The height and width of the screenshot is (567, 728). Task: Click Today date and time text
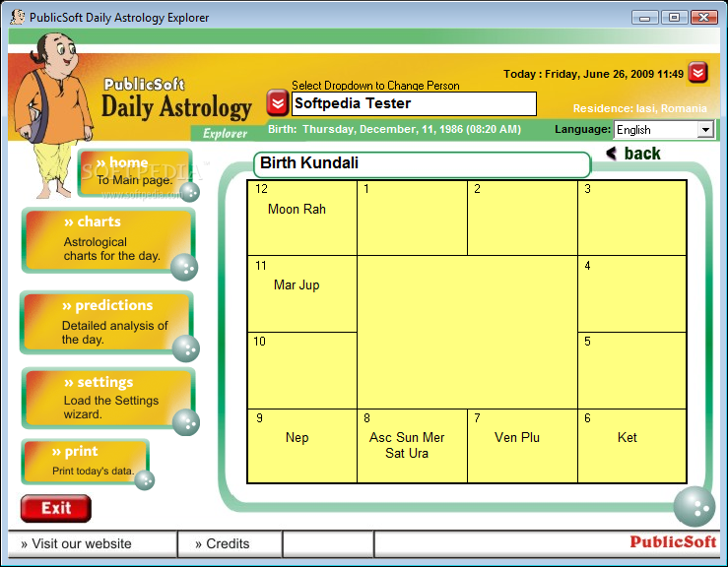593,74
